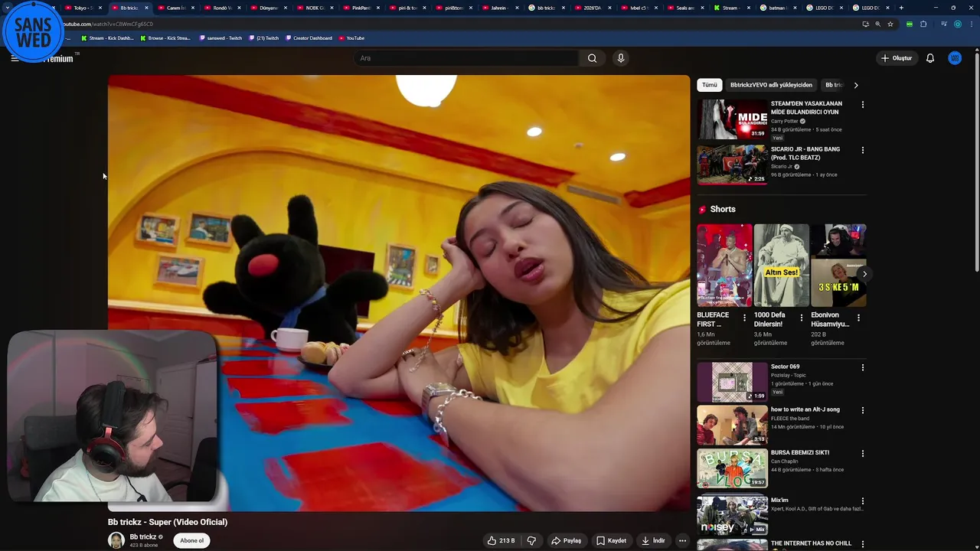Select the Tümü filter chip
Screen dimensions: 980x551
click(x=710, y=85)
